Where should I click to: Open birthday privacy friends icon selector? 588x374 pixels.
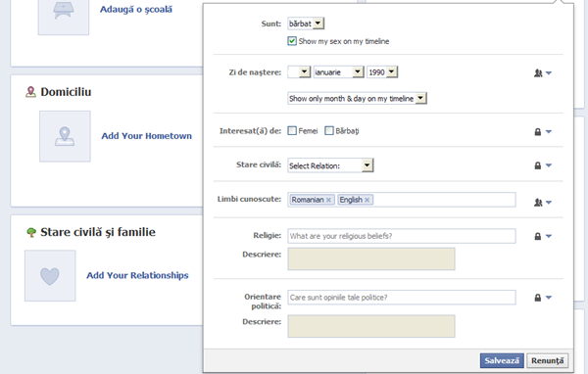tap(543, 73)
